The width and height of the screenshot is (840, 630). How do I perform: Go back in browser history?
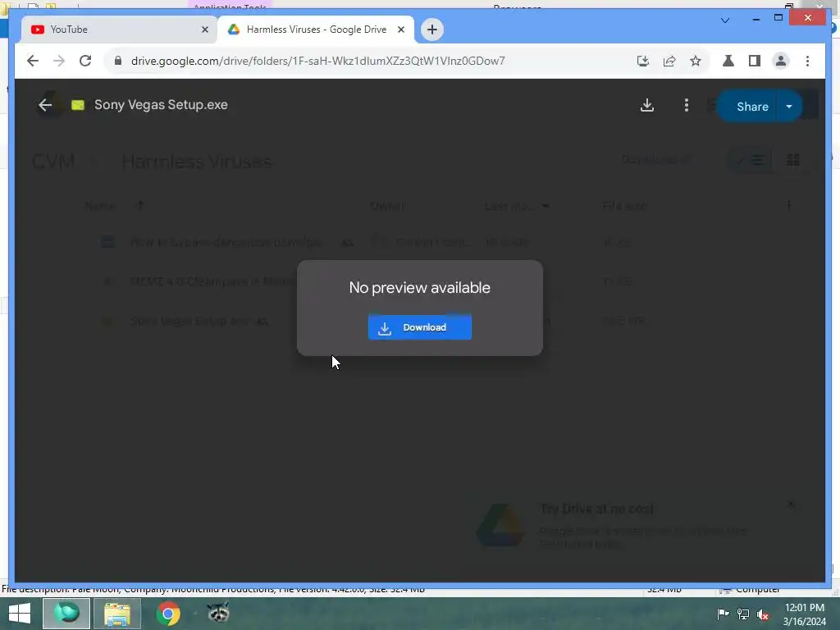tap(33, 61)
